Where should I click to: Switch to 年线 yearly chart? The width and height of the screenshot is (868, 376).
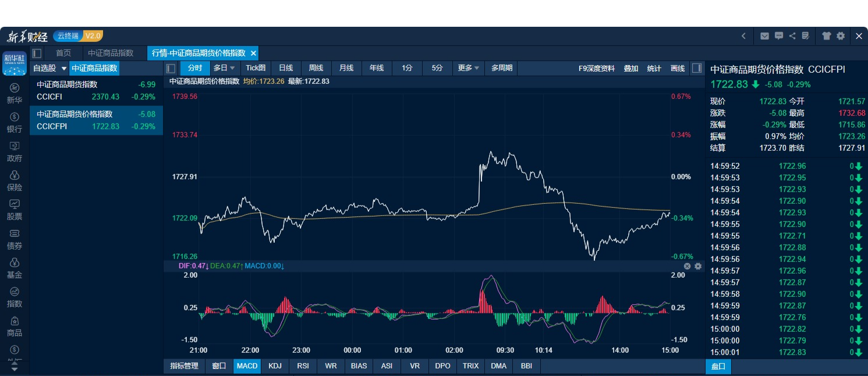coord(377,68)
